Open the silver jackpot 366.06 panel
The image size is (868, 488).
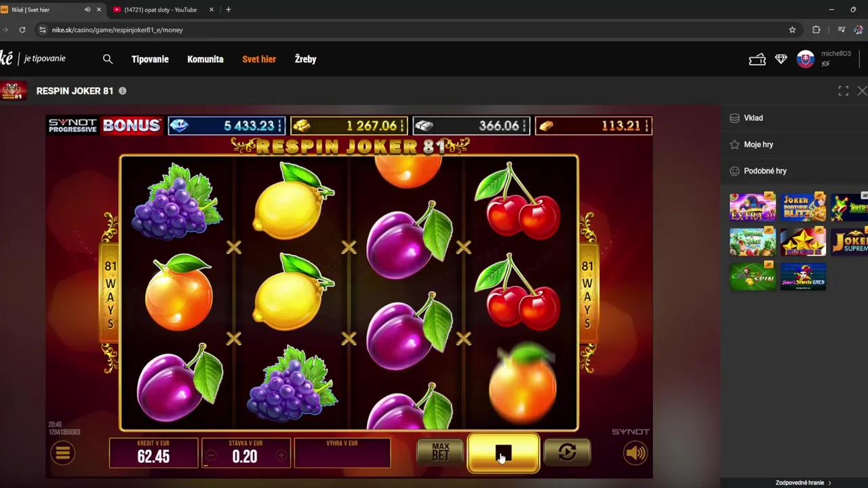[x=471, y=125]
